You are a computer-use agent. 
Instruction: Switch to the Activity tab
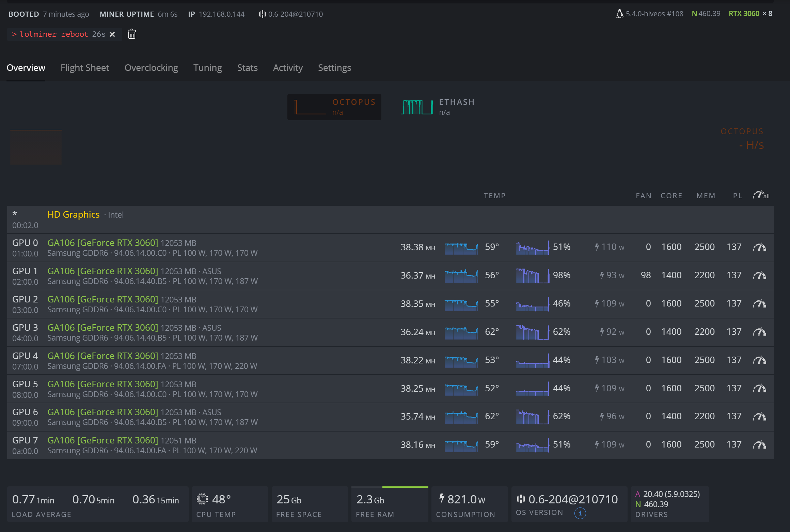click(288, 68)
